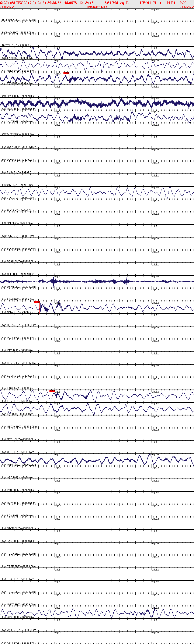Click the UW.LON.BHZ station label
Screen dimensions: 194x644
point(18,401)
